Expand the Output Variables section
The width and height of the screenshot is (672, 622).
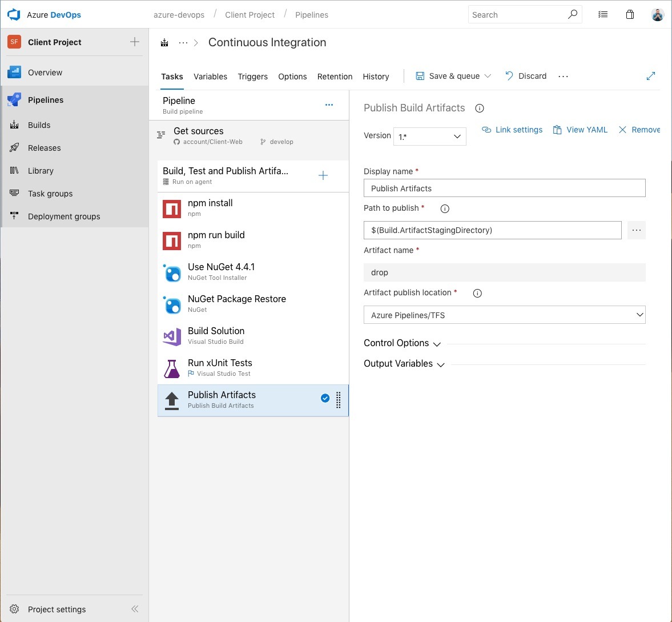404,364
